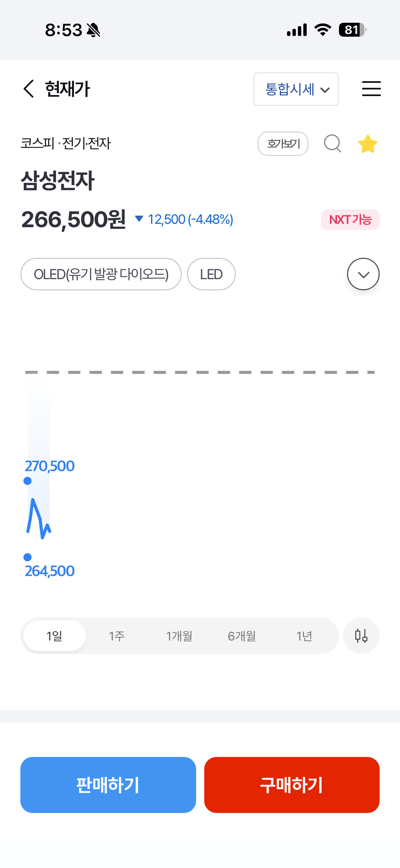Tap the back arrow icon
This screenshot has height=868, width=400.
pyautogui.click(x=29, y=89)
